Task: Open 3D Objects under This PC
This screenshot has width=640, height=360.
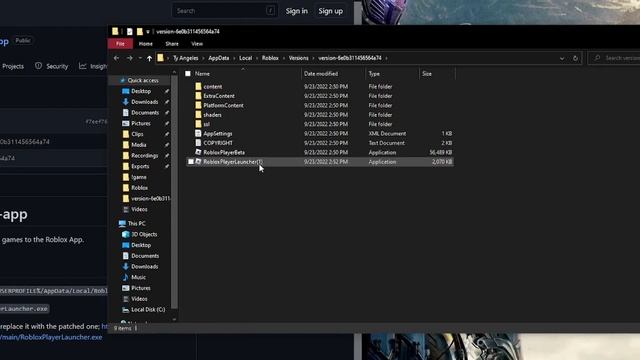Action: pyautogui.click(x=144, y=234)
